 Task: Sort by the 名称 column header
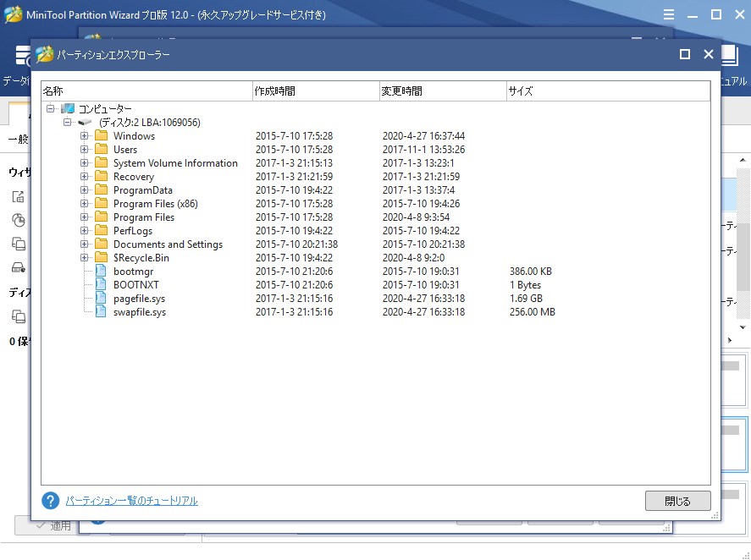146,91
